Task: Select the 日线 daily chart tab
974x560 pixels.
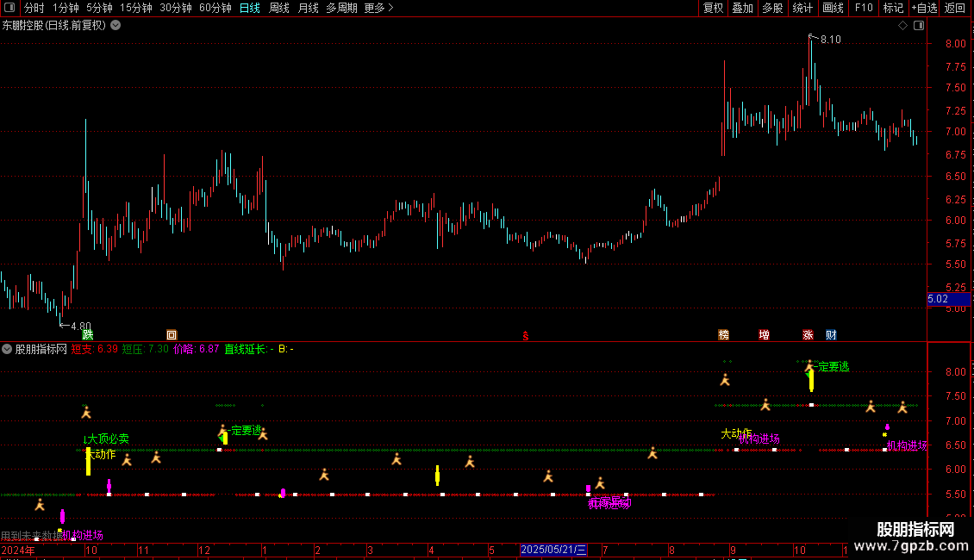Action: pyautogui.click(x=250, y=8)
